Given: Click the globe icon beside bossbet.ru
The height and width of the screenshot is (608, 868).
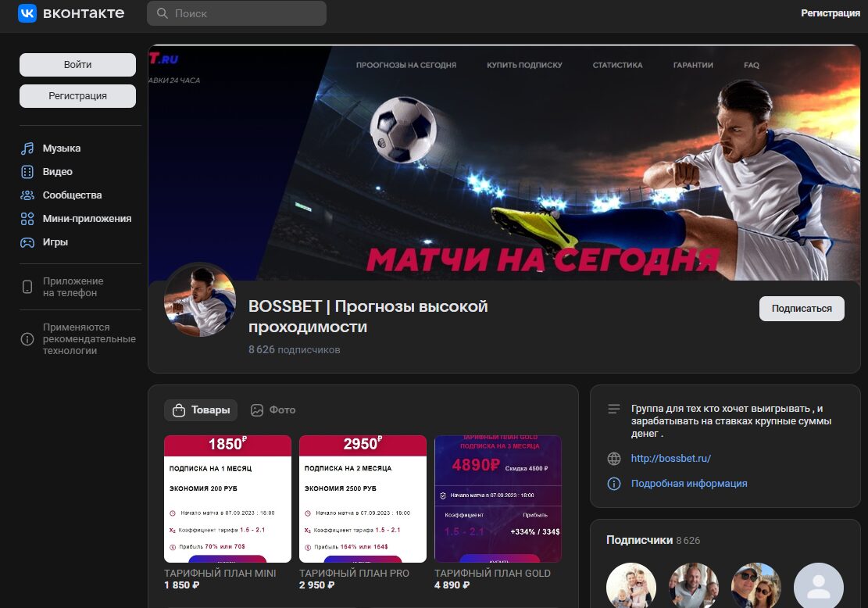Looking at the screenshot, I should point(614,459).
